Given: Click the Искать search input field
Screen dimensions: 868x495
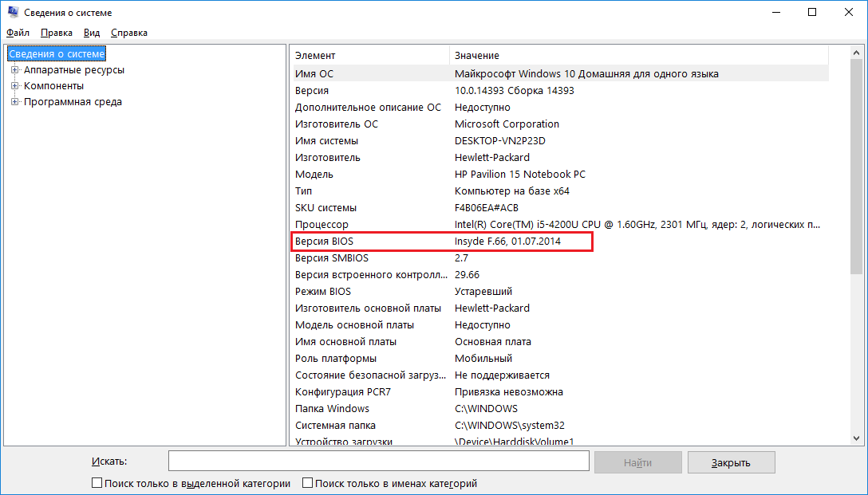Looking at the screenshot, I should (x=378, y=462).
